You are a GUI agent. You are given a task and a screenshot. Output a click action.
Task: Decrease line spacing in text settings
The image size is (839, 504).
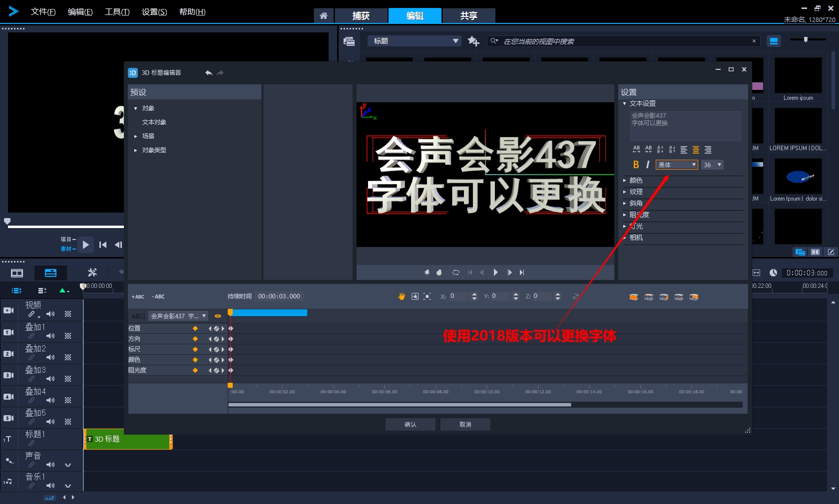[x=672, y=149]
